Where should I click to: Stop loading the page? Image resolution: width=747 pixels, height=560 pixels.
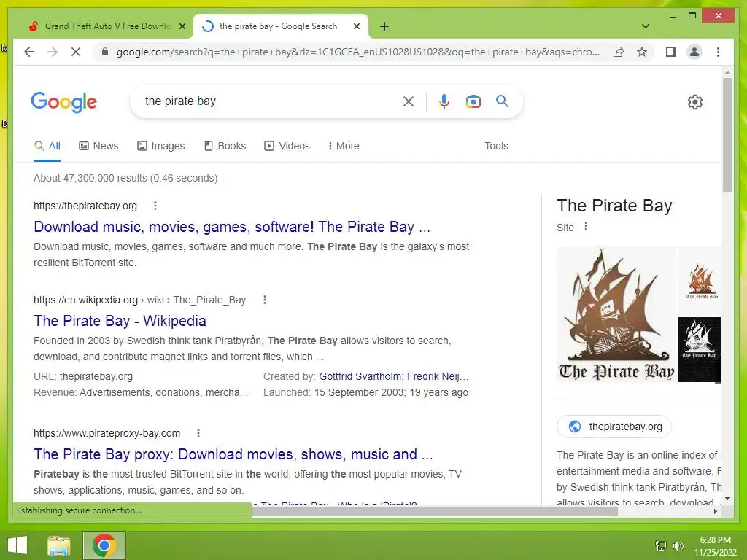pyautogui.click(x=76, y=52)
